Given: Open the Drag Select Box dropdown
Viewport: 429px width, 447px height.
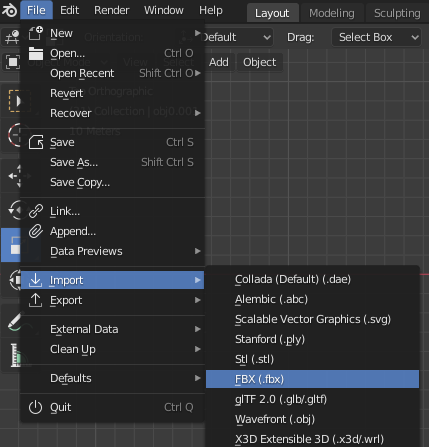Looking at the screenshot, I should tap(377, 37).
